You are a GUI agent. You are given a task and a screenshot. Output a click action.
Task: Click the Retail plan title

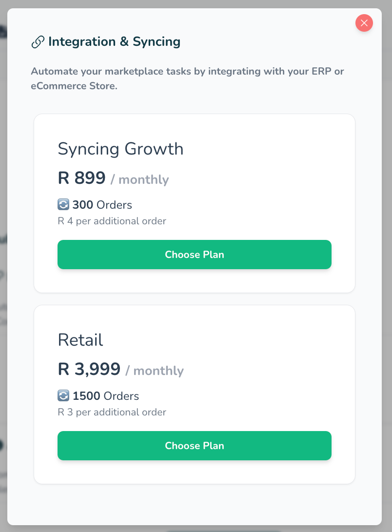pos(80,340)
